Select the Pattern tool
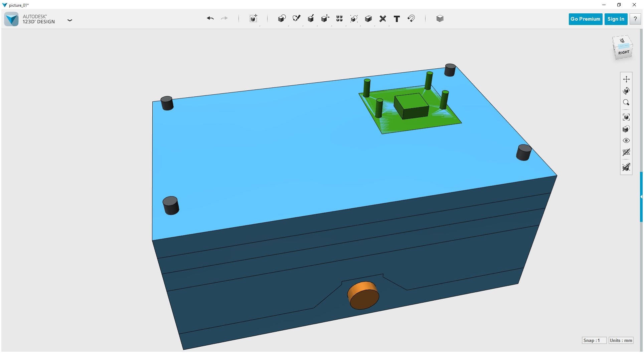 coord(339,19)
